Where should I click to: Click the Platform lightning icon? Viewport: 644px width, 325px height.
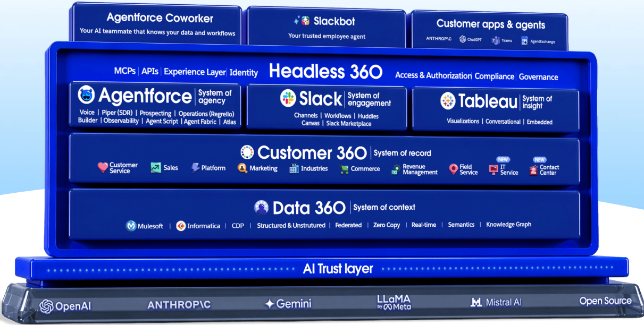pyautogui.click(x=195, y=168)
